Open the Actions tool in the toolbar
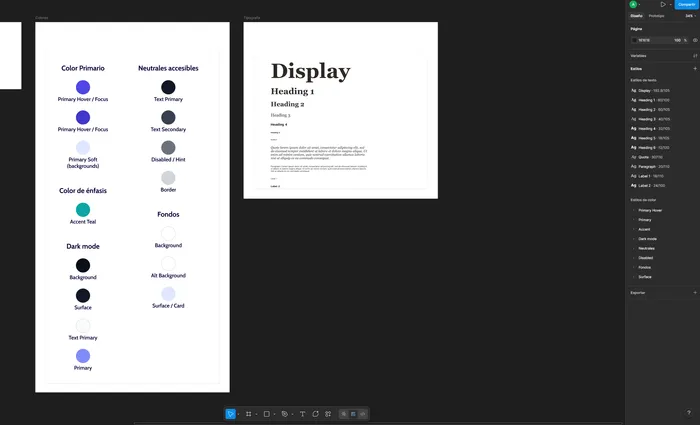The image size is (700, 425). 328,413
